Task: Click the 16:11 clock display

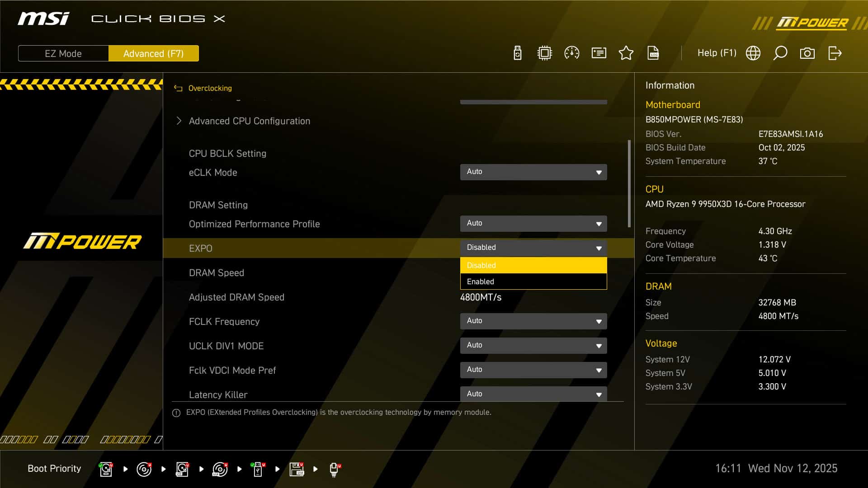Action: tap(728, 468)
